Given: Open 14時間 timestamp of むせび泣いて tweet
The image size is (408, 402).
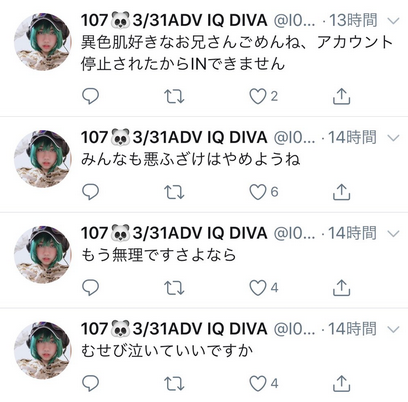Looking at the screenshot, I should click(352, 329).
